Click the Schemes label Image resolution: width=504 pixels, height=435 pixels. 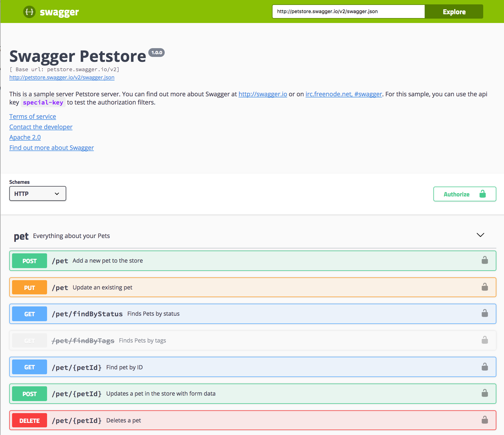pyautogui.click(x=19, y=182)
